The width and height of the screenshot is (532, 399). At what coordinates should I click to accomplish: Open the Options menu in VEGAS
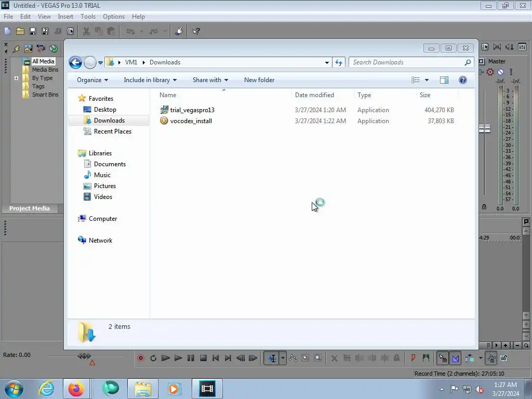coord(114,16)
